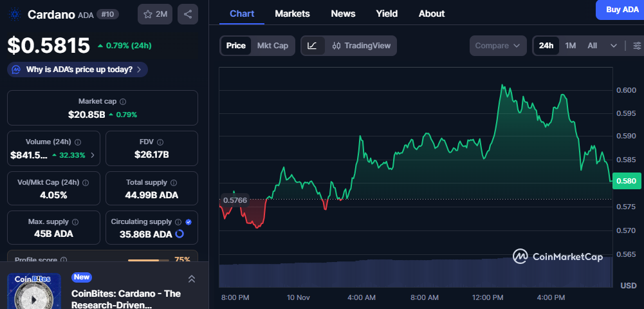This screenshot has height=309, width=644.
Task: Select the line chart view icon
Action: 312,46
